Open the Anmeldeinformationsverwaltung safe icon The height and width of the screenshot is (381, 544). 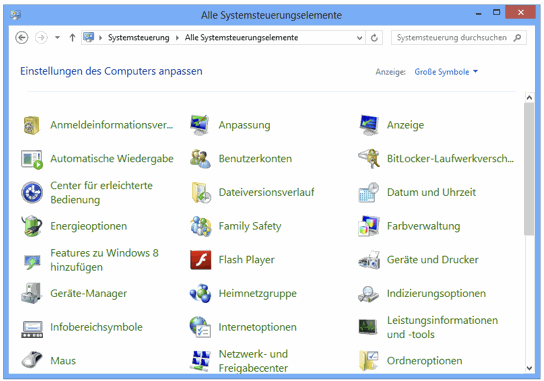pyautogui.click(x=32, y=125)
